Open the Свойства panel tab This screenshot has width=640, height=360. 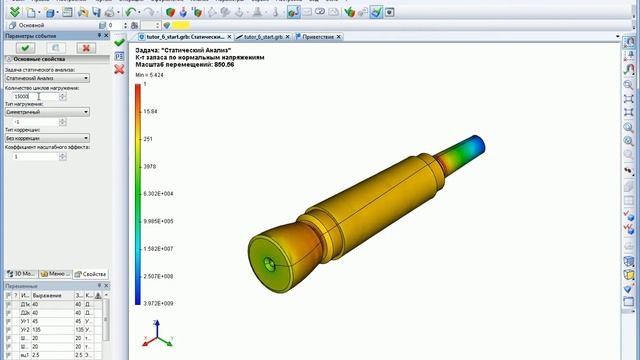point(91,274)
